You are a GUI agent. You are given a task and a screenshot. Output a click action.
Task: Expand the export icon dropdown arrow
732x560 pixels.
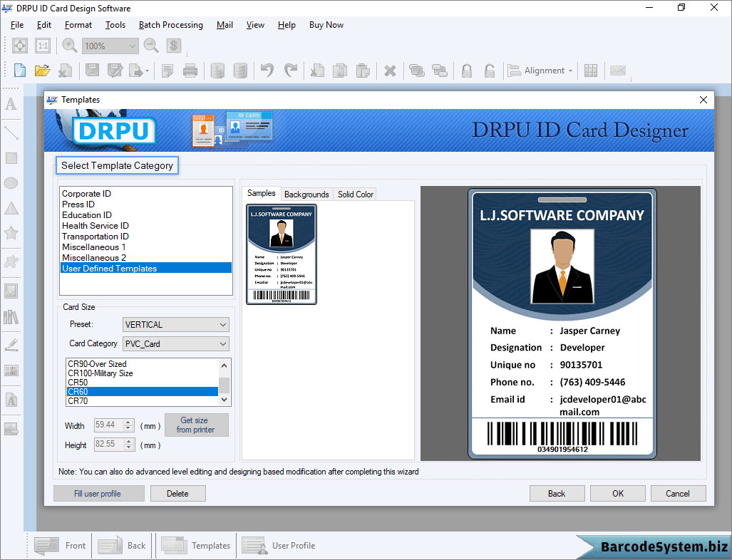tap(147, 71)
